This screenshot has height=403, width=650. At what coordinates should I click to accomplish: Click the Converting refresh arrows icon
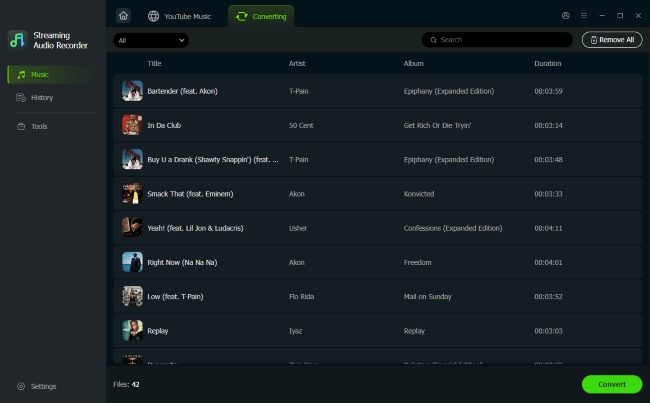[x=242, y=16]
